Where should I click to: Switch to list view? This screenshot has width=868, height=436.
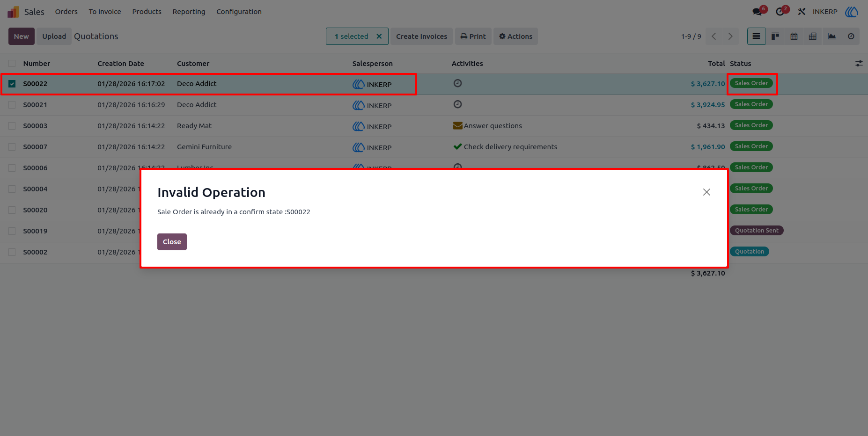(x=756, y=36)
